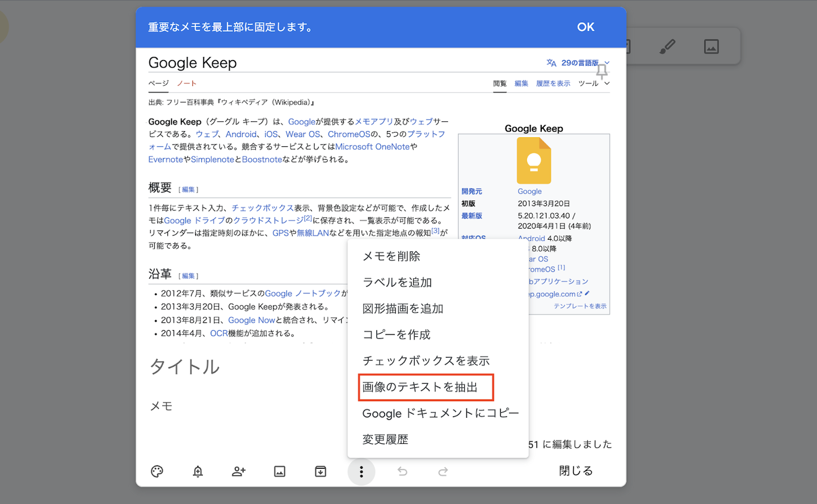Click the 初版 date 2013年3月20日
This screenshot has width=817, height=504.
tap(544, 204)
